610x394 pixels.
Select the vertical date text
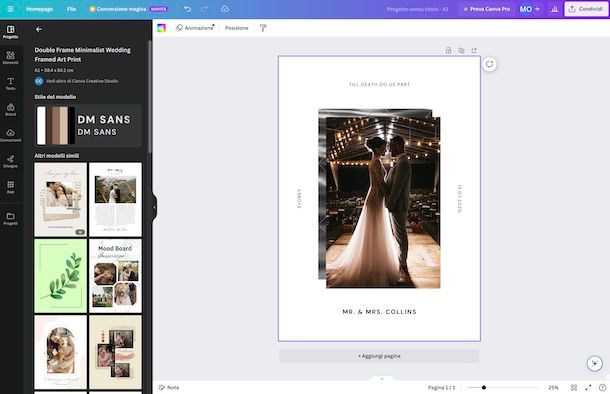pos(459,199)
